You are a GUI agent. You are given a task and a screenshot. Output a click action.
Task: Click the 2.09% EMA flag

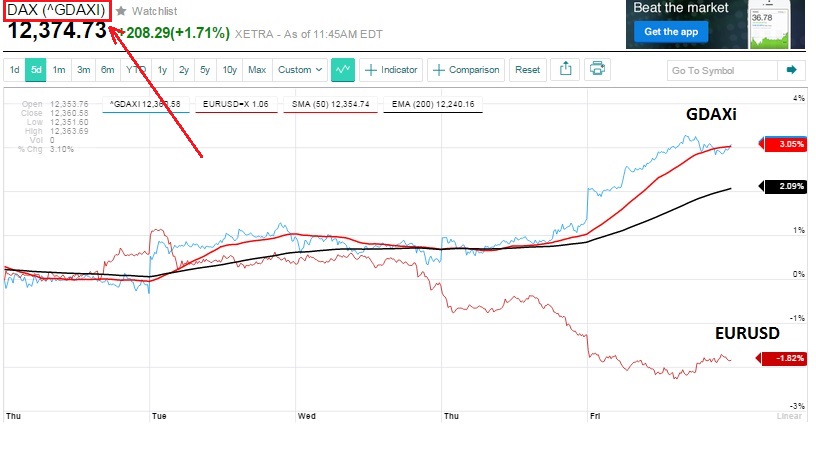coord(783,186)
